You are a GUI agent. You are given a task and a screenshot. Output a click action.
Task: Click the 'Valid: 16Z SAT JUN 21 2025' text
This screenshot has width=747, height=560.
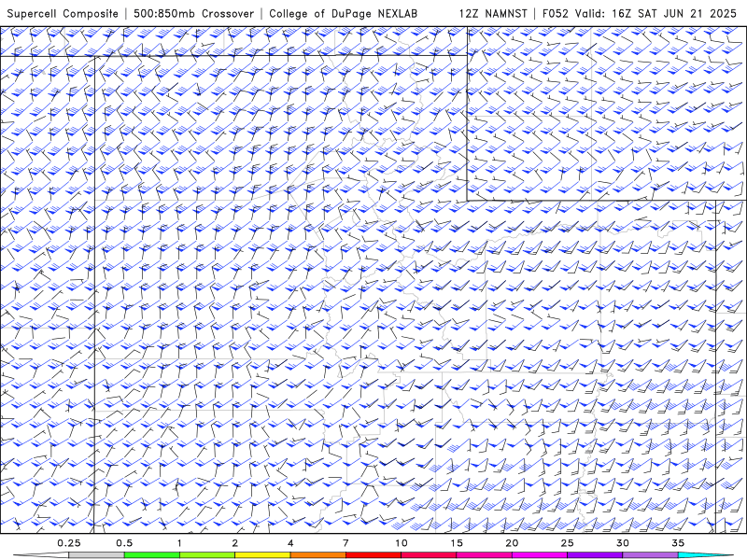(655, 14)
